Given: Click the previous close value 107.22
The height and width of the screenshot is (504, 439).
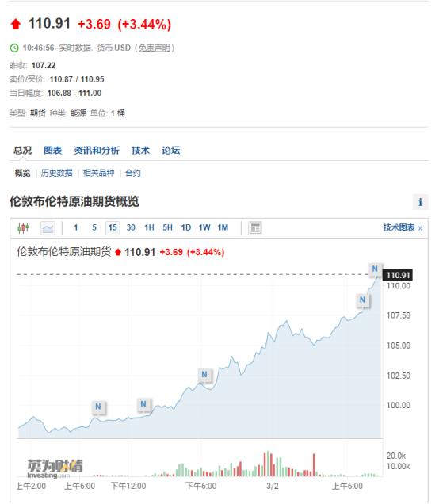Looking at the screenshot, I should [x=44, y=66].
